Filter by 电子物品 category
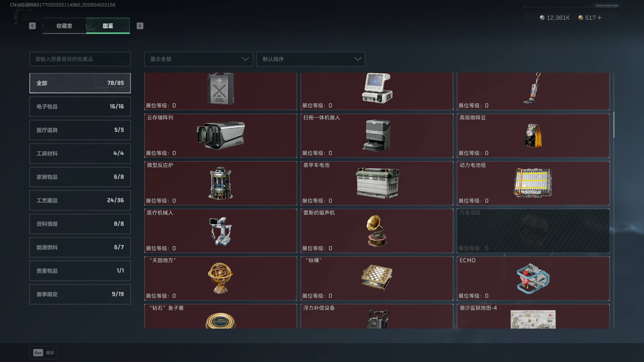Viewport: 644px width, 362px height. click(x=80, y=107)
